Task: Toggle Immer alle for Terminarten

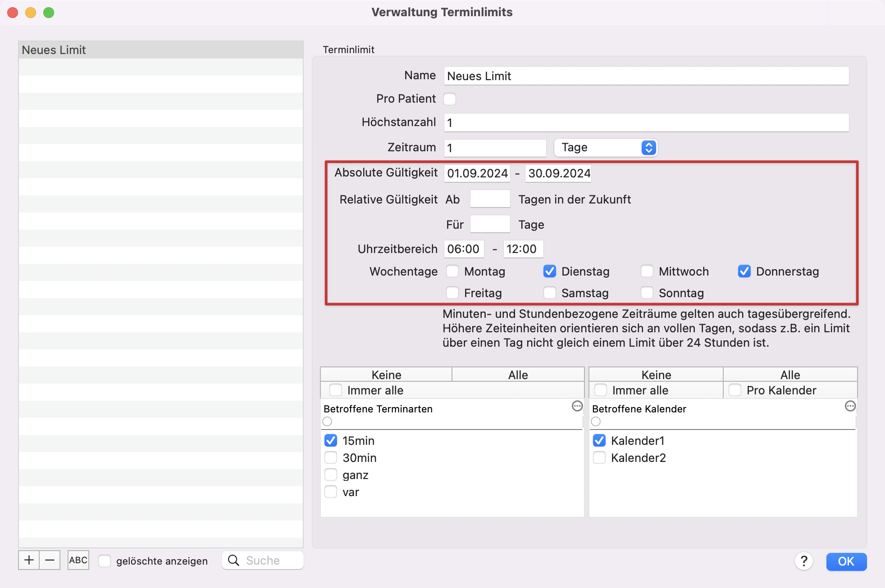Action: [336, 390]
